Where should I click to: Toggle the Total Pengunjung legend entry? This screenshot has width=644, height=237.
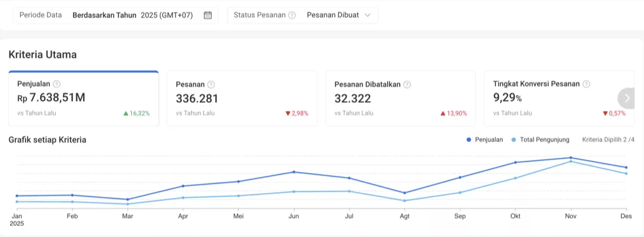(540, 140)
